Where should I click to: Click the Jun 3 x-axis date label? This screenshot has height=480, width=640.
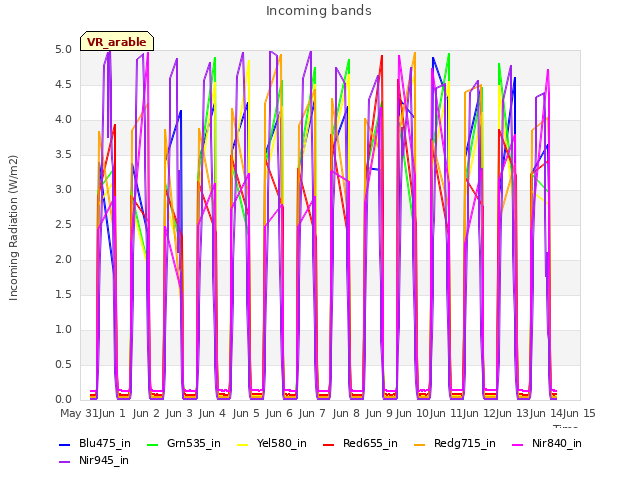(x=179, y=413)
